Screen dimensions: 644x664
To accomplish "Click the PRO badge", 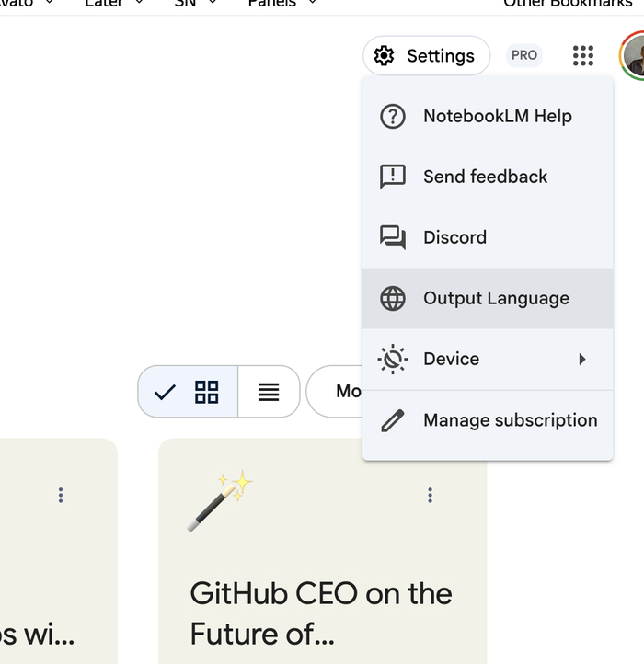I will 524,55.
